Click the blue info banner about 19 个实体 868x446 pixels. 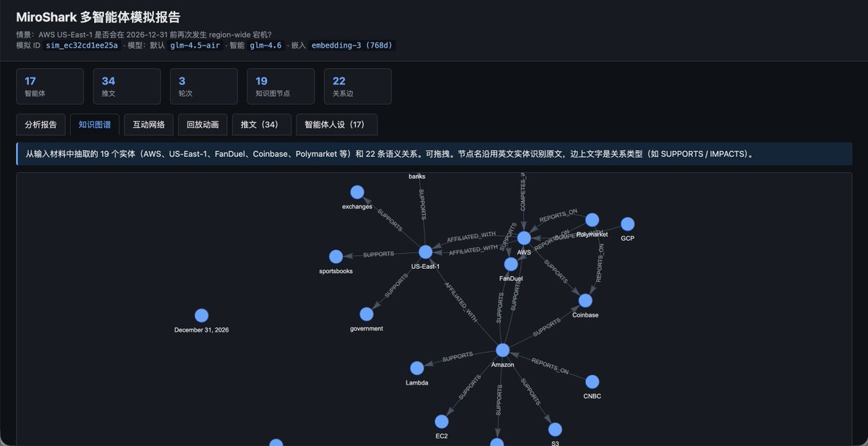pos(434,154)
